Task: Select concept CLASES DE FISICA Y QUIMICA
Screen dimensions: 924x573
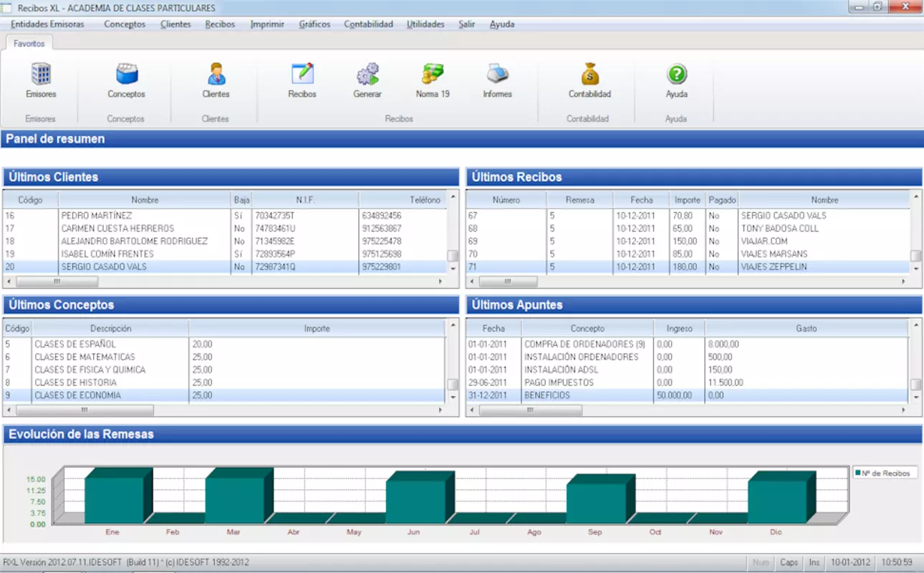Action: pos(225,370)
